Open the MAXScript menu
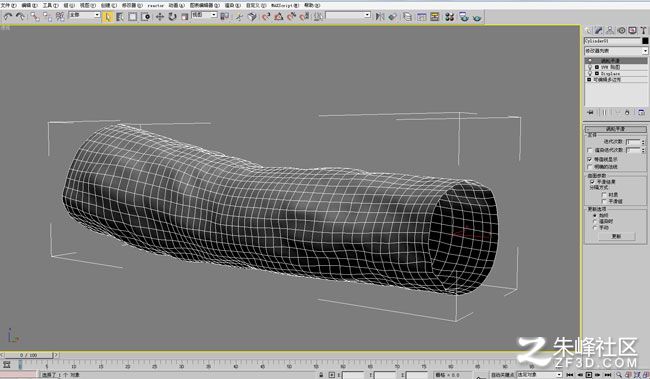 284,5
